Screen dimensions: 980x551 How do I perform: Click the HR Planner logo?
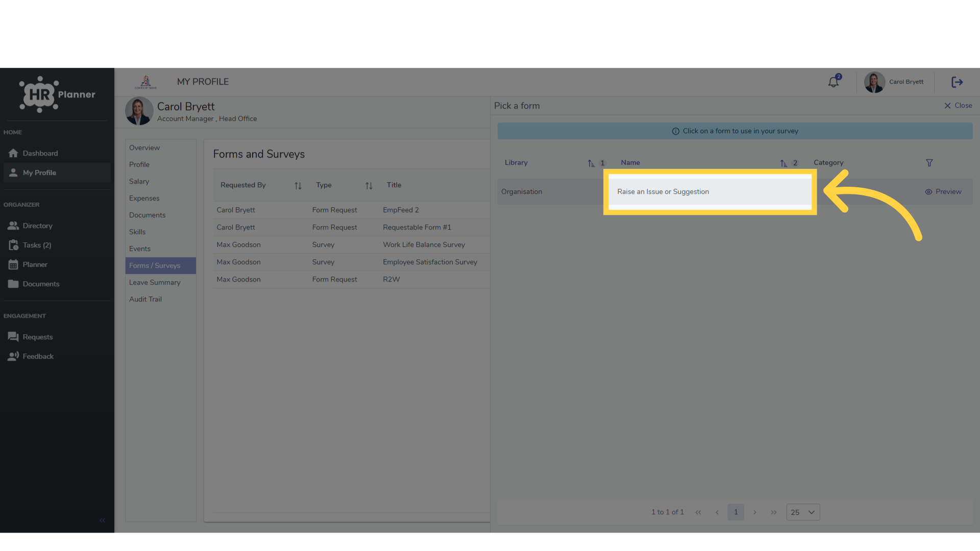pyautogui.click(x=57, y=94)
